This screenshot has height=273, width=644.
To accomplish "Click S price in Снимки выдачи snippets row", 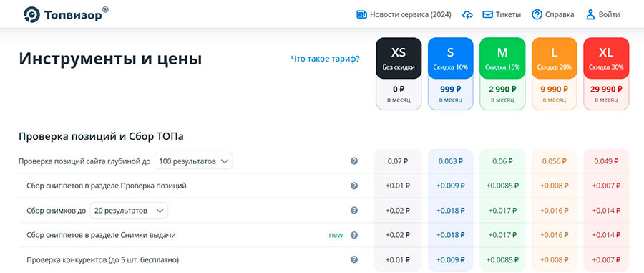I will click(x=451, y=235).
